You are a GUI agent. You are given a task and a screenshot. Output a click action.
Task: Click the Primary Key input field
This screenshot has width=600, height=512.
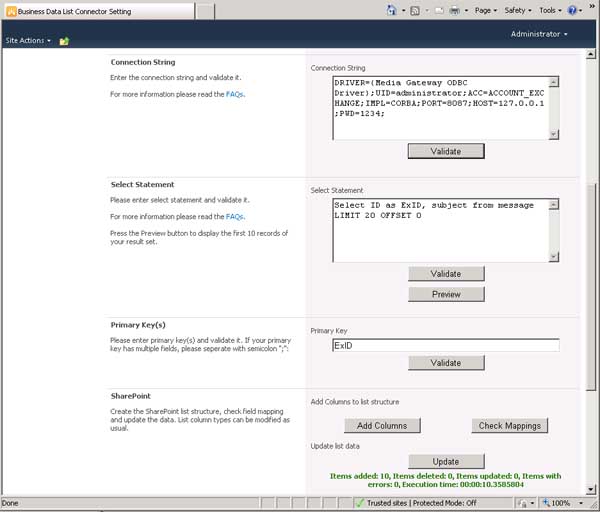point(446,345)
